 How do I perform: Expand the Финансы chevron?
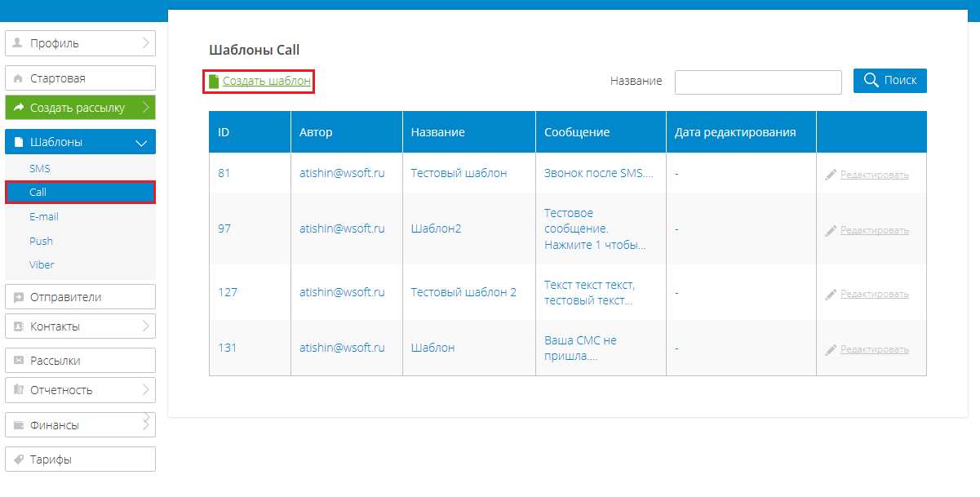[145, 424]
